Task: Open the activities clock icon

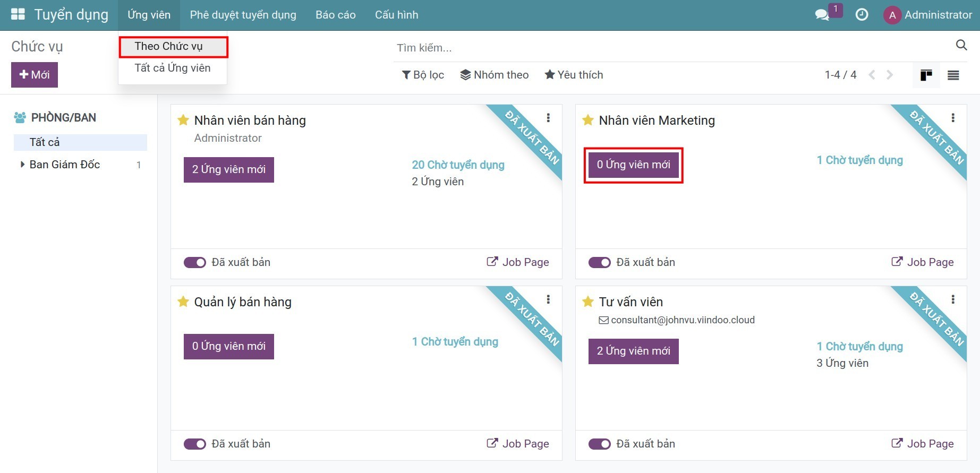Action: 862,15
